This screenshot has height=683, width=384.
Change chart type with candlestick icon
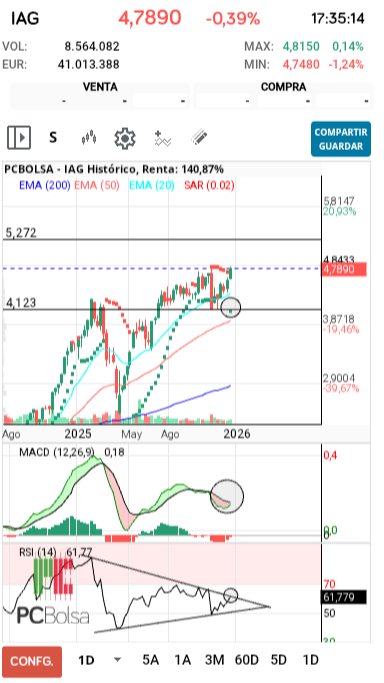click(x=89, y=139)
